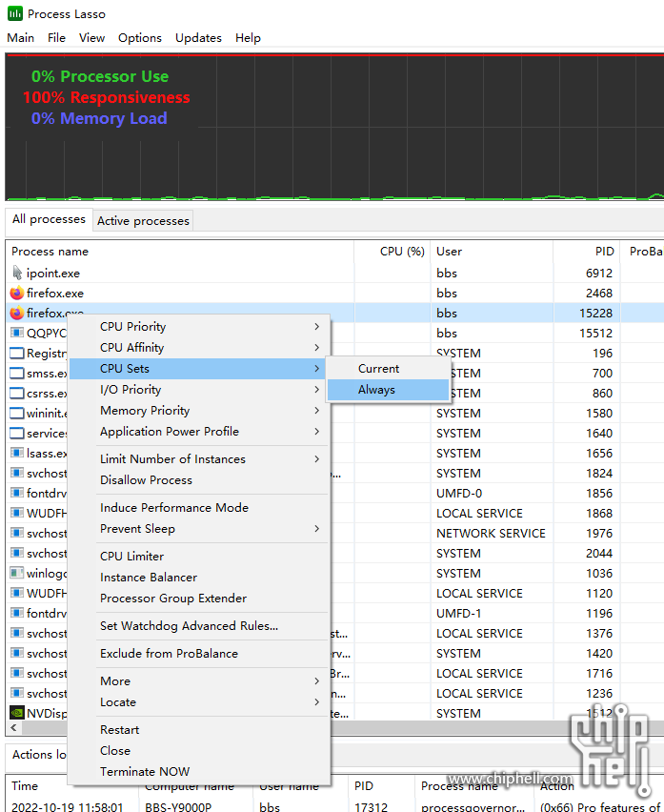The height and width of the screenshot is (812, 664).
Task: Toggle Induce Performance Mode
Action: 200,507
